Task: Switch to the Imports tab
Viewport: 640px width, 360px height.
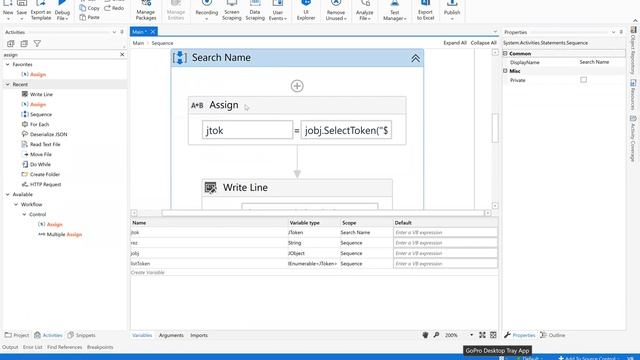Action: click(x=199, y=335)
